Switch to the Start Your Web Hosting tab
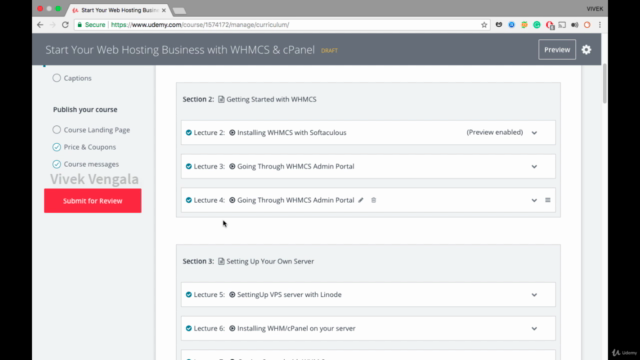The width and height of the screenshot is (640, 360). [118, 10]
